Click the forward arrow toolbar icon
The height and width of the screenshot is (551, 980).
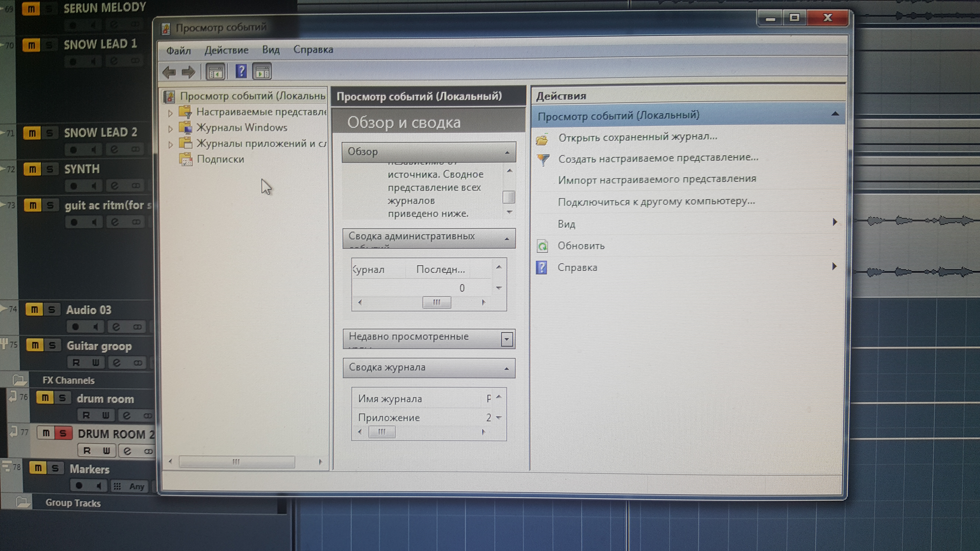tap(188, 72)
